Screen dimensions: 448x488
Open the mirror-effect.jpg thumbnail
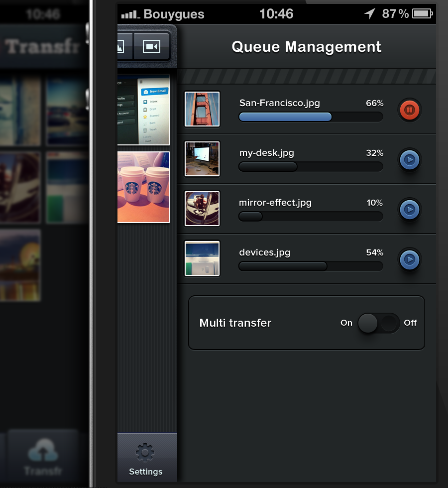pyautogui.click(x=202, y=209)
